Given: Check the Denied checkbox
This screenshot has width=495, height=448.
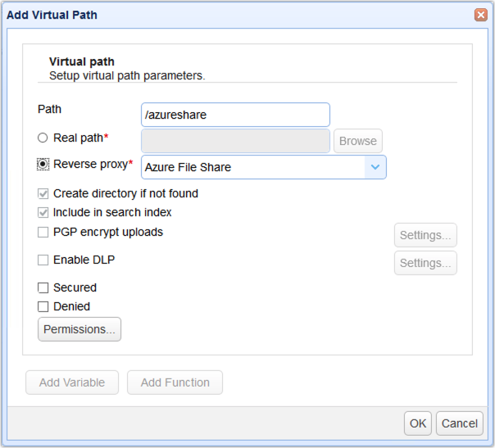Looking at the screenshot, I should 43,307.
